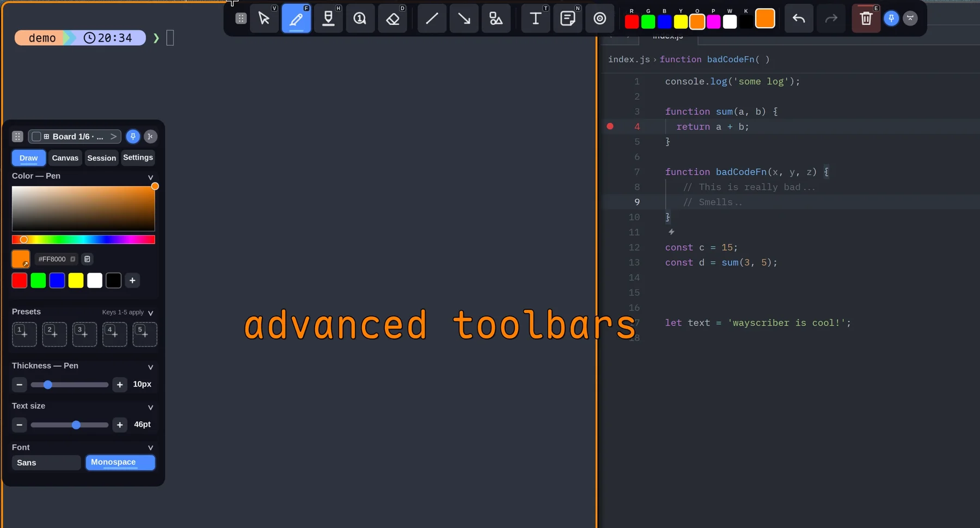The height and width of the screenshot is (528, 980).
Task: Click the rainbow hue slider
Action: pyautogui.click(x=83, y=240)
